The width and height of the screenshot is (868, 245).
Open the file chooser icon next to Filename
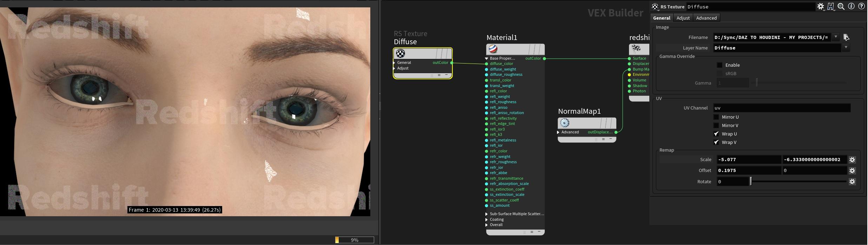(x=846, y=37)
